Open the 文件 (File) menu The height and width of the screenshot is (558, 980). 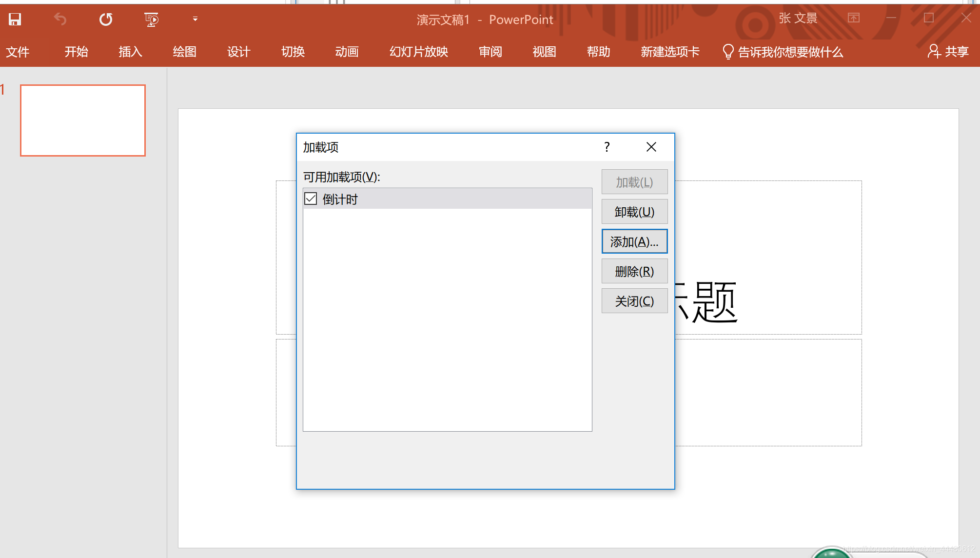[x=18, y=52]
